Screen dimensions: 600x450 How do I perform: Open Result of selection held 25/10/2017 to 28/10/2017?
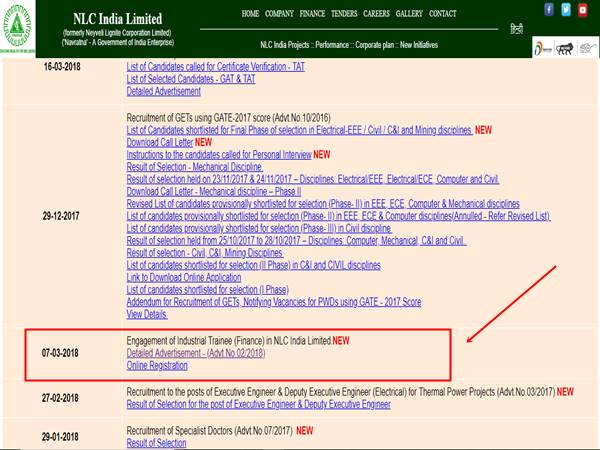pyautogui.click(x=297, y=241)
